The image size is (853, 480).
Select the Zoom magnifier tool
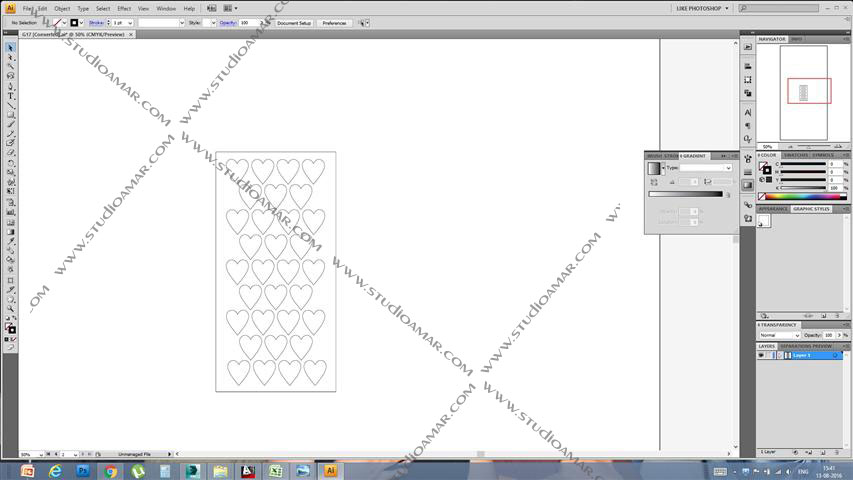pyautogui.click(x=10, y=309)
